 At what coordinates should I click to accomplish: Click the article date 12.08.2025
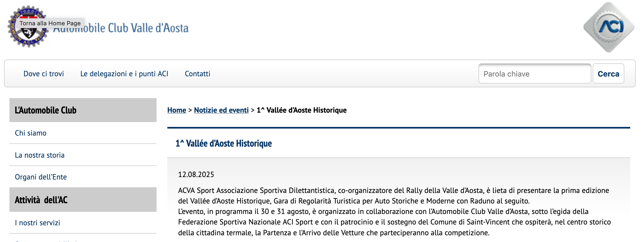pos(196,175)
